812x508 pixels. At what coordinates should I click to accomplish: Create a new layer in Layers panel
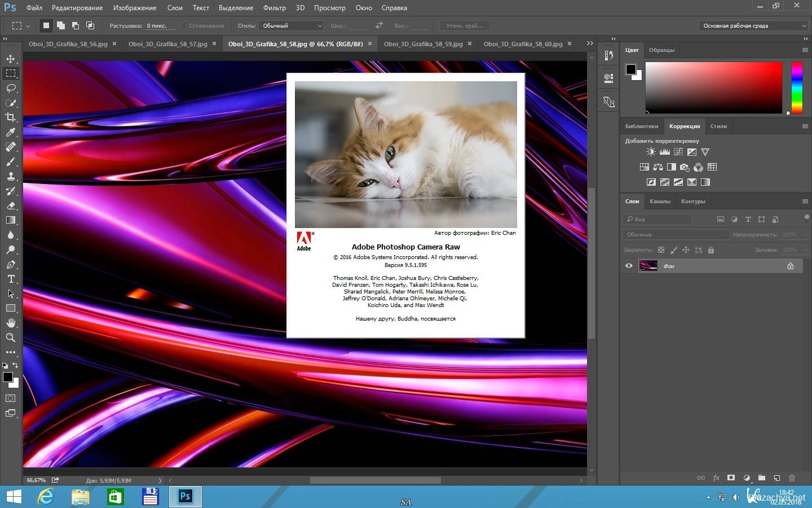(x=776, y=478)
